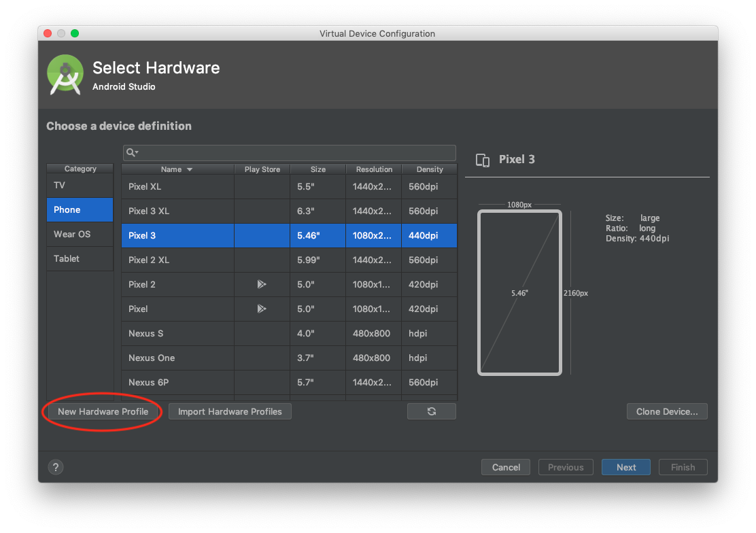Click the device icon beside Pixel 3 title
The height and width of the screenshot is (533, 756).
[x=483, y=160]
